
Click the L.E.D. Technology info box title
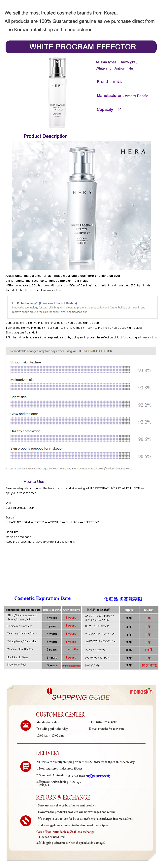(44, 303)
